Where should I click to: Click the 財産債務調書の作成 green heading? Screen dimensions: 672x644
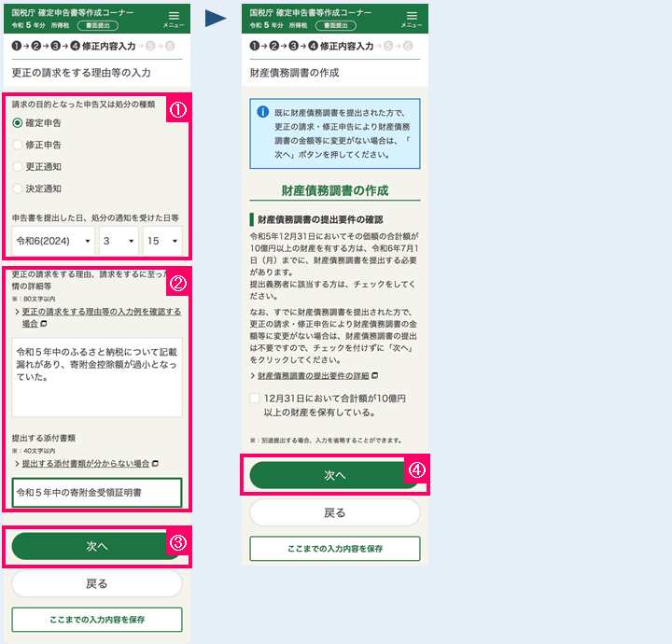point(335,190)
